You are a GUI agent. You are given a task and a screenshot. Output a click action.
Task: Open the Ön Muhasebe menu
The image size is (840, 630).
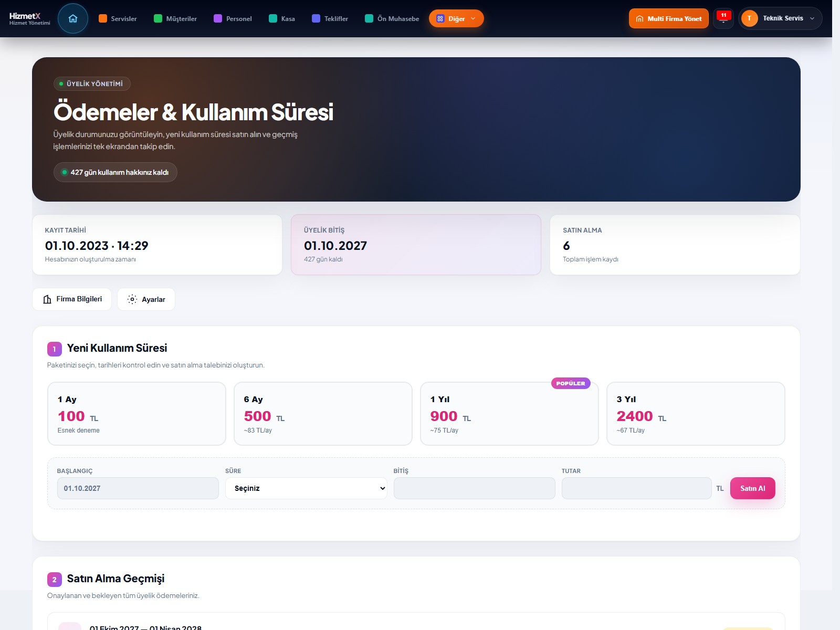[x=392, y=18]
